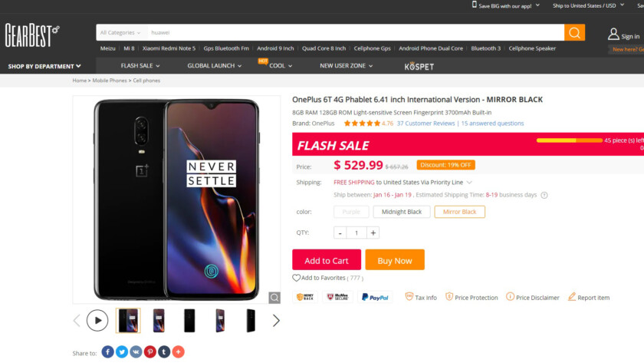Open the shipping time help icon

pyautogui.click(x=544, y=195)
